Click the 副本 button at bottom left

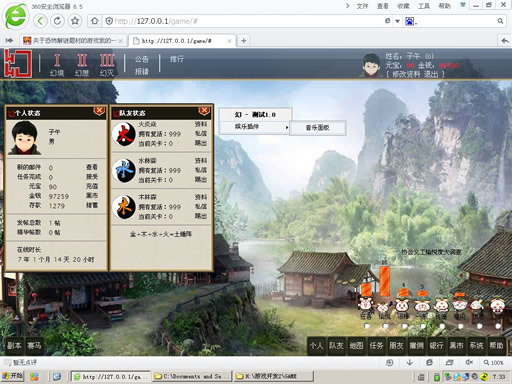(x=14, y=346)
